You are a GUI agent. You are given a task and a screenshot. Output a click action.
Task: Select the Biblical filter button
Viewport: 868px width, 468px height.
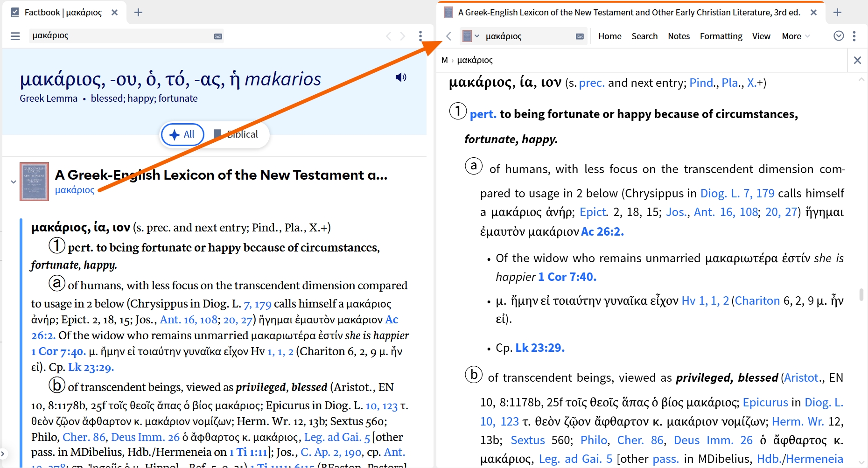pos(236,134)
